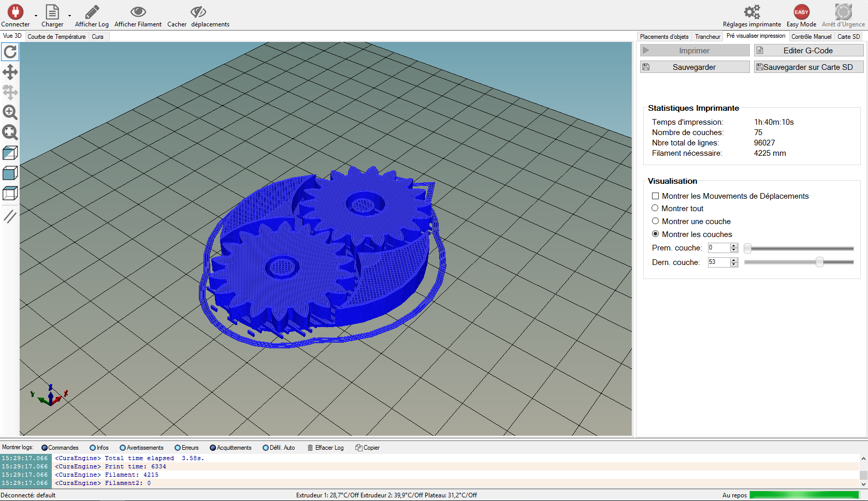Click the Sauvegarder button
The width and height of the screenshot is (868, 501).
(695, 67)
